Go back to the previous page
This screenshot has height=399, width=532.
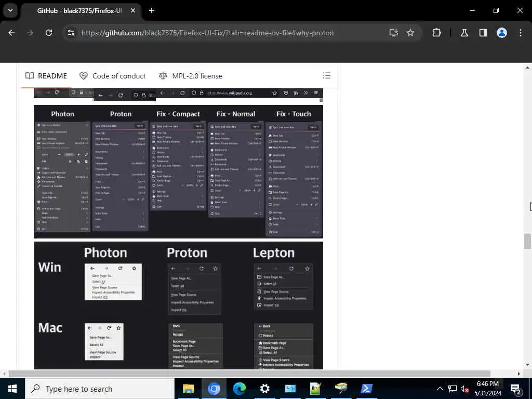[x=11, y=33]
